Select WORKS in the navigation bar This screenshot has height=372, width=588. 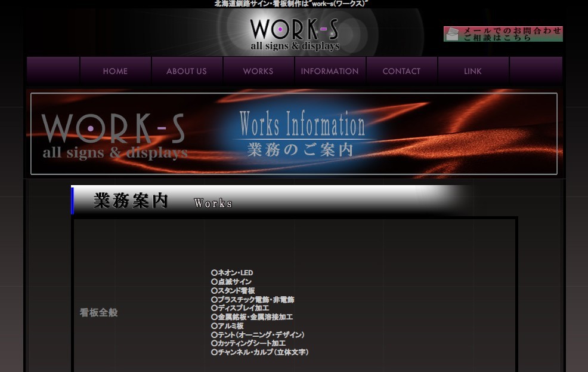click(258, 71)
